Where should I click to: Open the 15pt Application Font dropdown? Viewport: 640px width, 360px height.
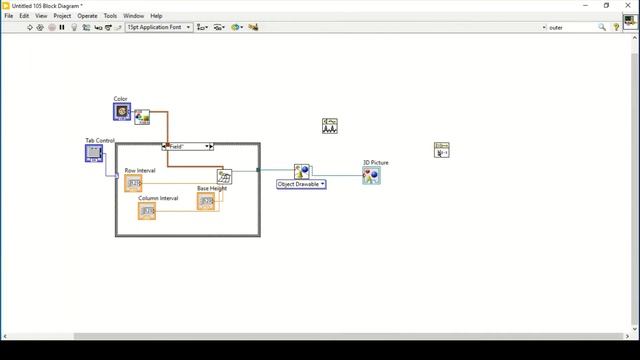(x=159, y=27)
